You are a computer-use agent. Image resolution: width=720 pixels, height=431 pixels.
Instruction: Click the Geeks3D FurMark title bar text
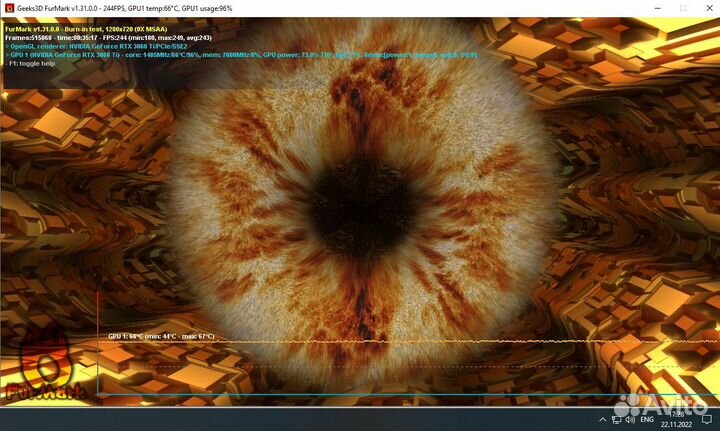click(x=124, y=8)
